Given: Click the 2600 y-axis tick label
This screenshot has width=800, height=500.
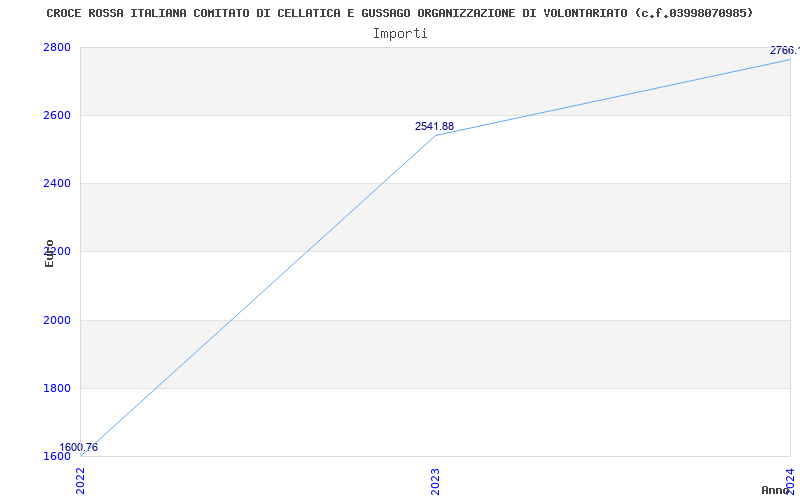Looking at the screenshot, I should (x=57, y=115).
